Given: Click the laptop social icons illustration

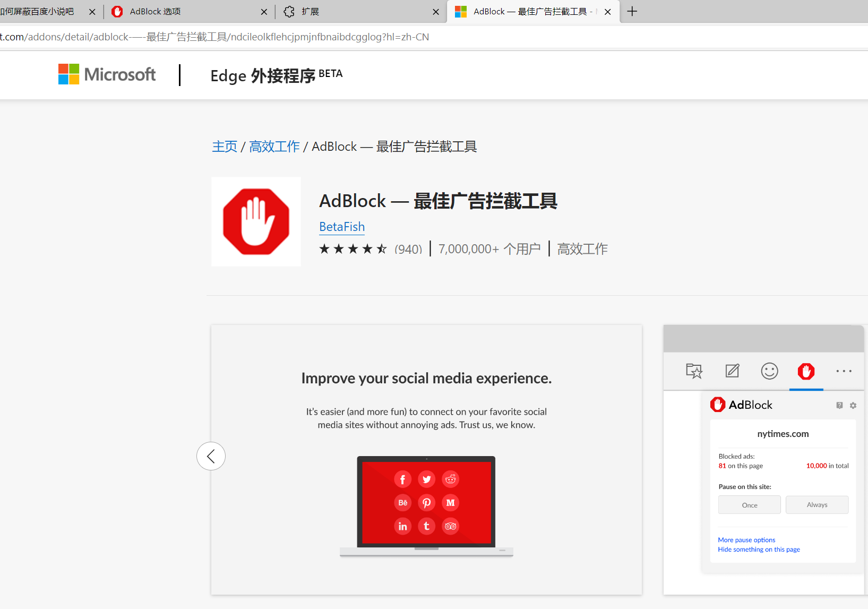Looking at the screenshot, I should tap(426, 506).
